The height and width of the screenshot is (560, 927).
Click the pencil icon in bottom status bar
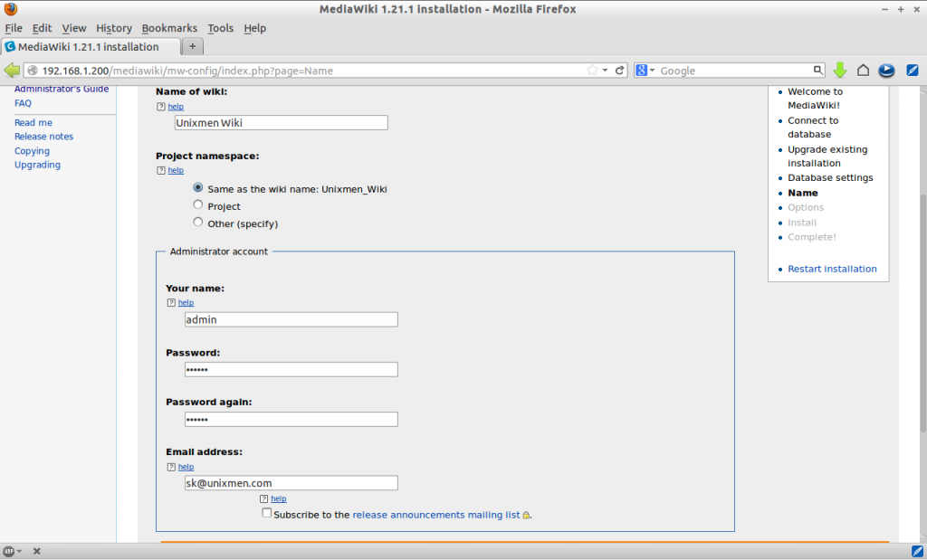(917, 551)
